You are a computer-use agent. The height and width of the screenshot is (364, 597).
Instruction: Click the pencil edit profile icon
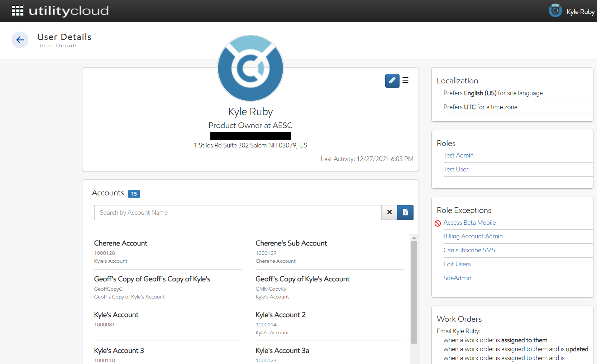point(392,81)
